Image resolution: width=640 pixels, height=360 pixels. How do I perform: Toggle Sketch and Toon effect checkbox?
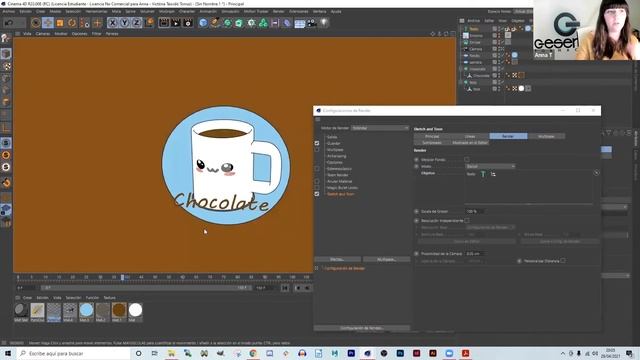coord(317,194)
